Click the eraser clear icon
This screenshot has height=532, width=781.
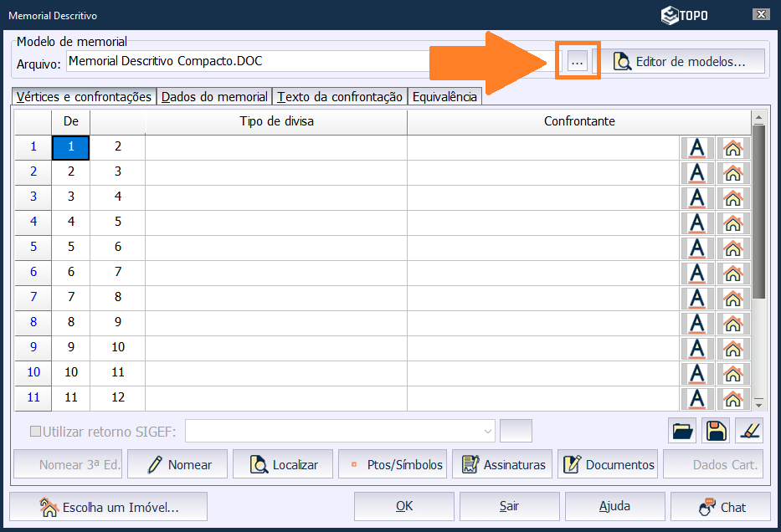click(x=749, y=431)
